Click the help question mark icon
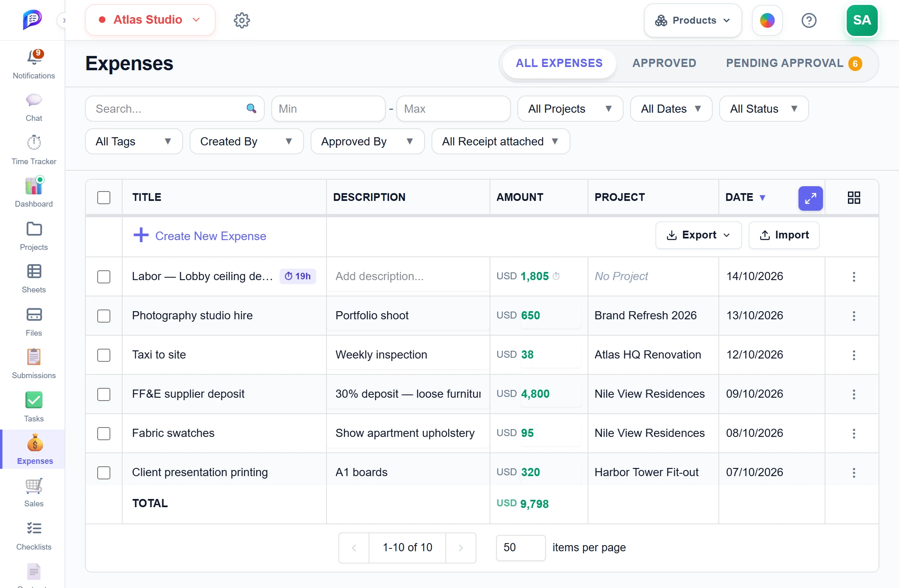This screenshot has width=899, height=588. click(809, 20)
